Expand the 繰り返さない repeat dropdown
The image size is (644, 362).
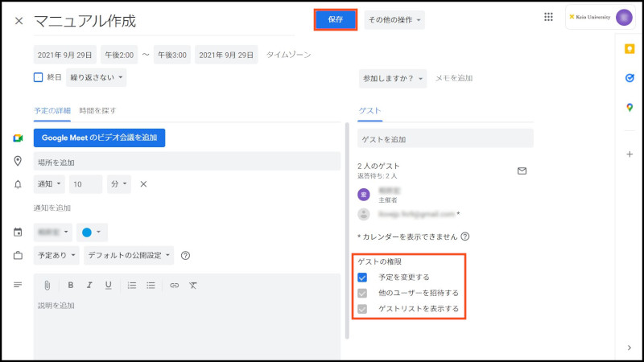[96, 78]
